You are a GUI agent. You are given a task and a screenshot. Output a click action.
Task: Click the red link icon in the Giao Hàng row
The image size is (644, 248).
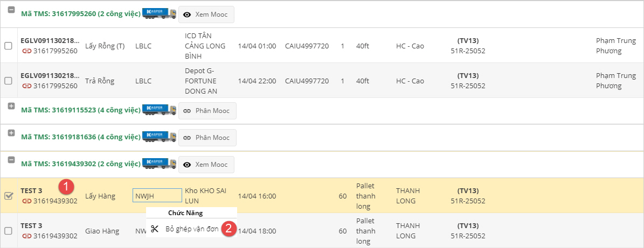26,236
